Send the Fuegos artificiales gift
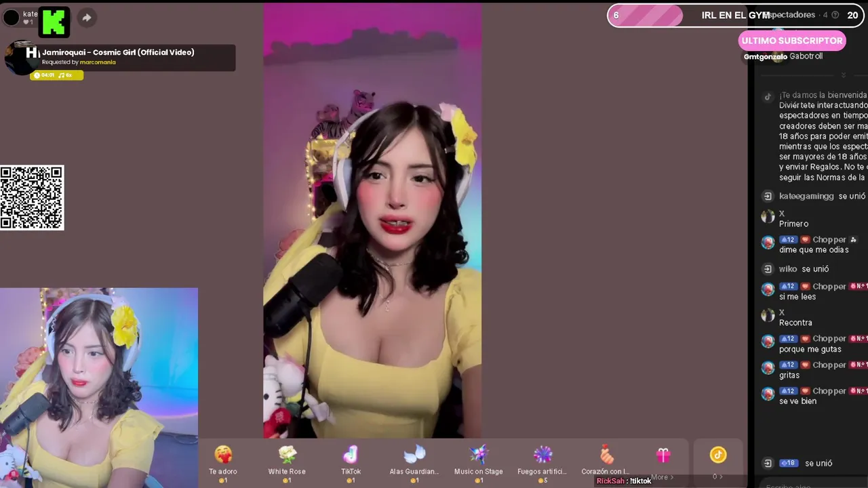The height and width of the screenshot is (488, 868). pos(542,464)
